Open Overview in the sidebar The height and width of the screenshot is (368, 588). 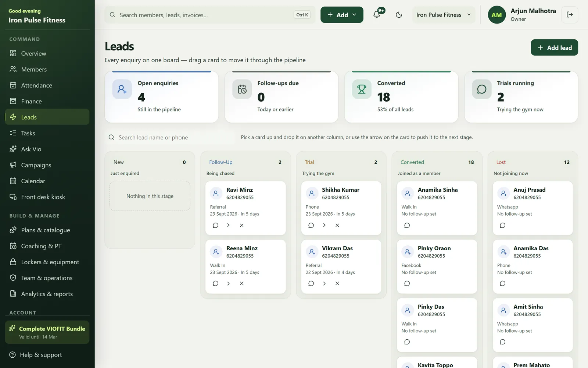pyautogui.click(x=47, y=53)
